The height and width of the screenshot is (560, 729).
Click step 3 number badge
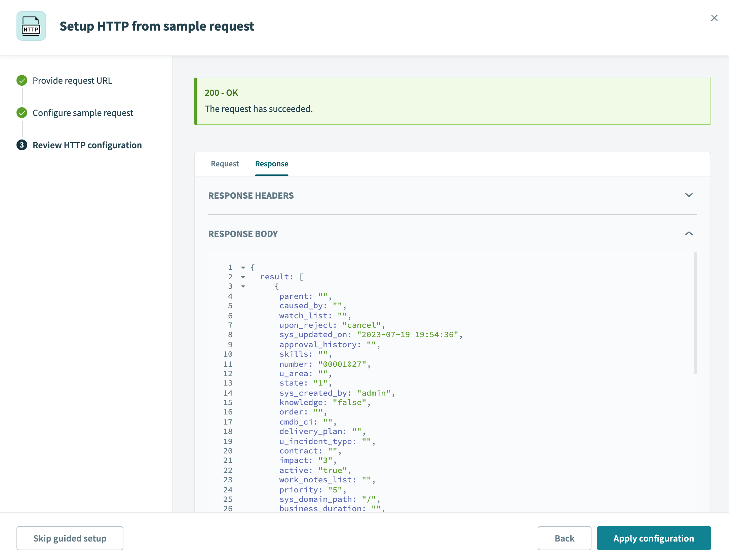pyautogui.click(x=22, y=145)
